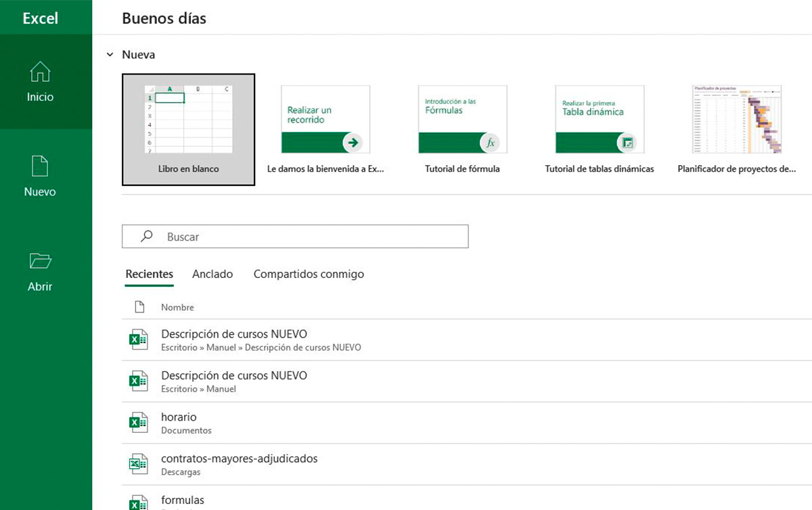The width and height of the screenshot is (812, 510).
Task: Open the Inicio home icon in sidebar
Action: coord(41,72)
